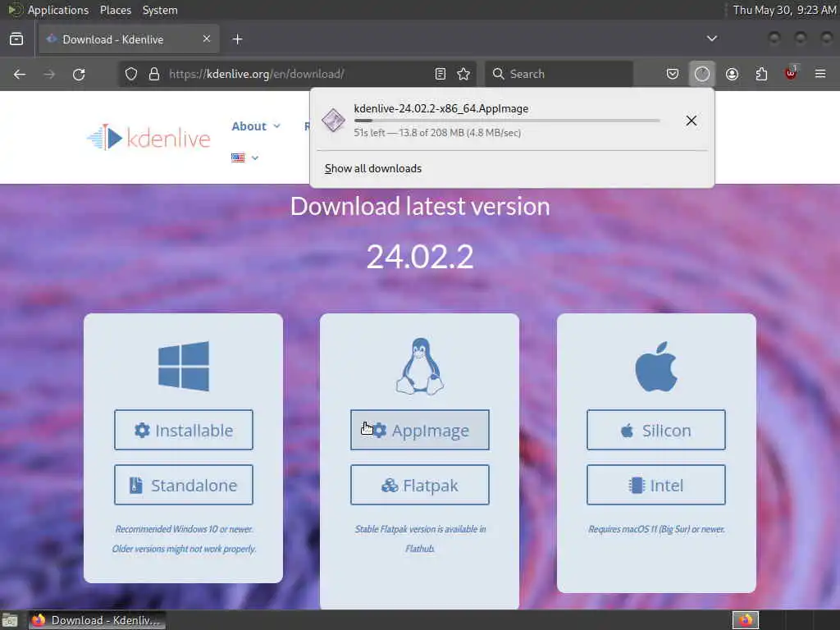
Task: Save page to Pocket icon
Action: pyautogui.click(x=673, y=74)
